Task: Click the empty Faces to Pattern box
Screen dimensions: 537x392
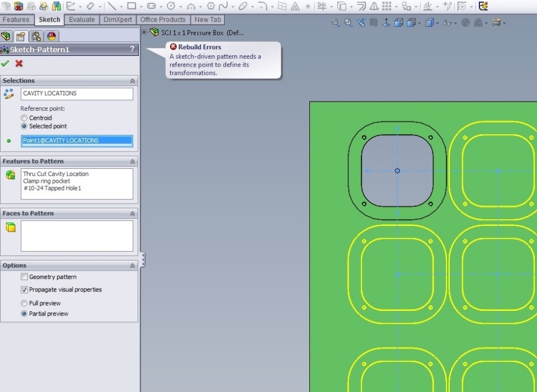Action: 77,236
